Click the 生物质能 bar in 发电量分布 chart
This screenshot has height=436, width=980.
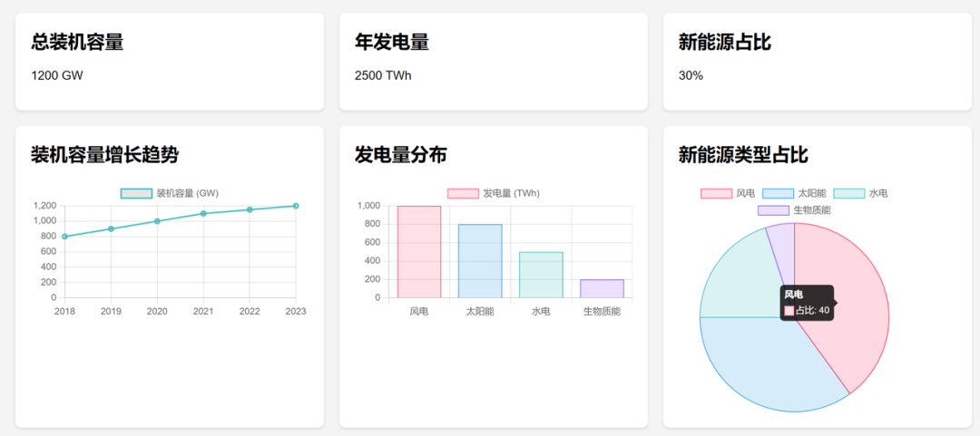(x=602, y=288)
